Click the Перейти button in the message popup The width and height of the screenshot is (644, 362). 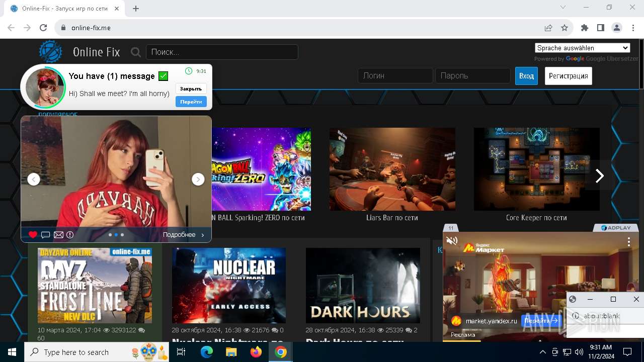(x=191, y=102)
